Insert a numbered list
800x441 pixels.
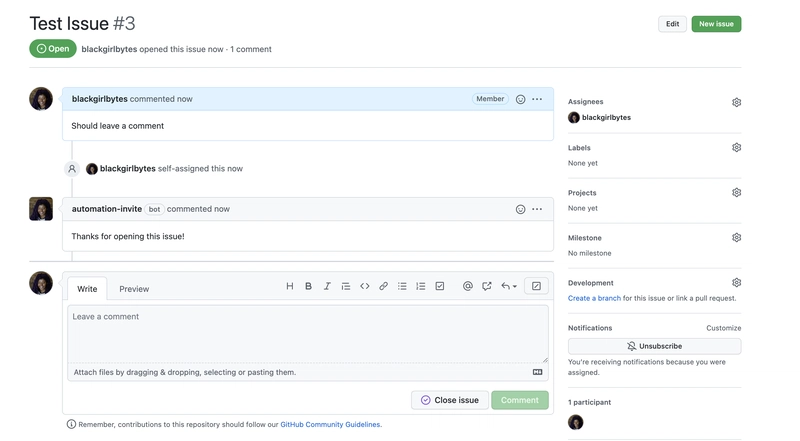click(x=421, y=287)
